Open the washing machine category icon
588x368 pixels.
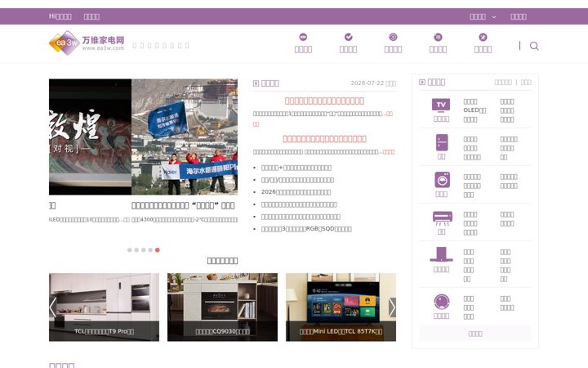(442, 180)
